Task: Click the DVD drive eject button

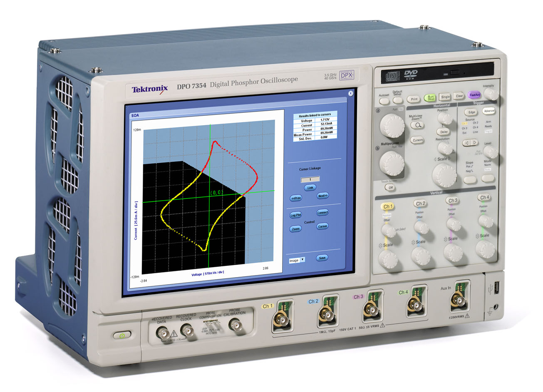Action: 455,73
